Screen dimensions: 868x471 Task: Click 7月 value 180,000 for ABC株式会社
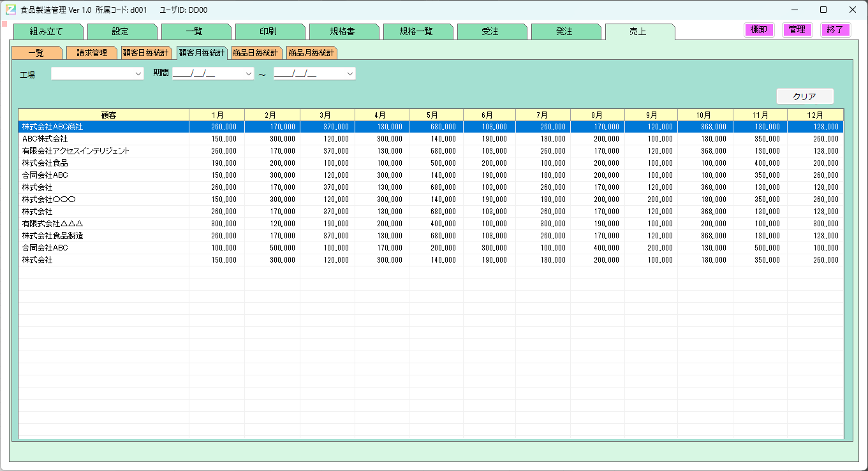(x=554, y=140)
